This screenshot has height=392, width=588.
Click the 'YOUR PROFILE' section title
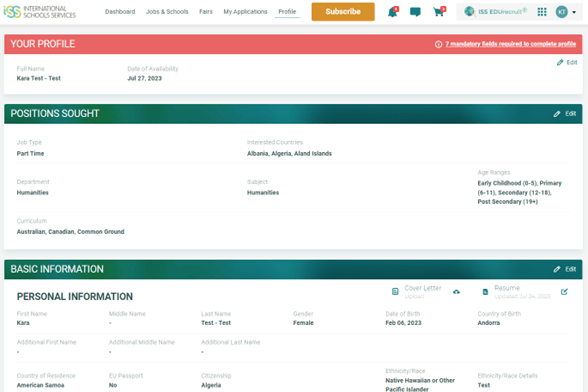pos(43,44)
